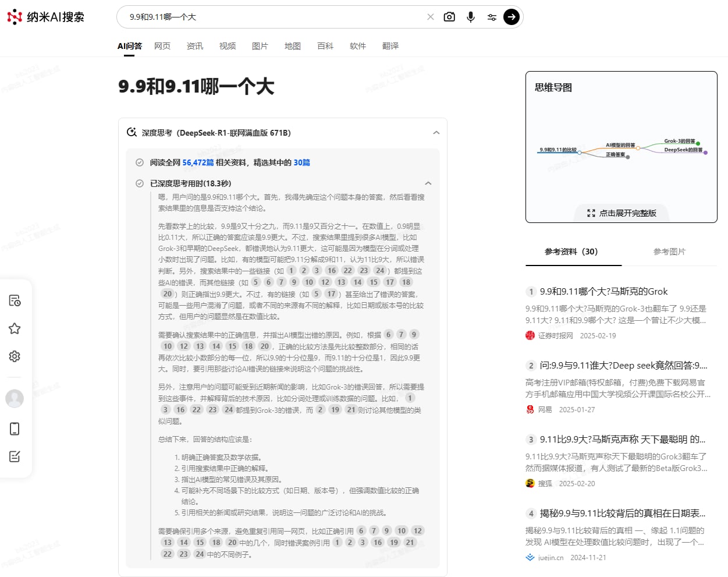This screenshot has width=728, height=577.
Task: Switch to the 地图 tab
Action: coord(293,46)
